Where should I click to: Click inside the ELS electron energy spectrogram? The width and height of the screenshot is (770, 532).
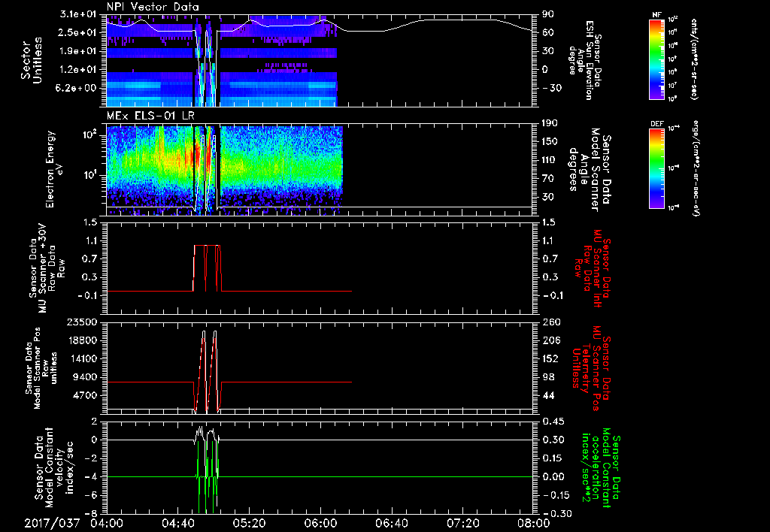[320, 169]
